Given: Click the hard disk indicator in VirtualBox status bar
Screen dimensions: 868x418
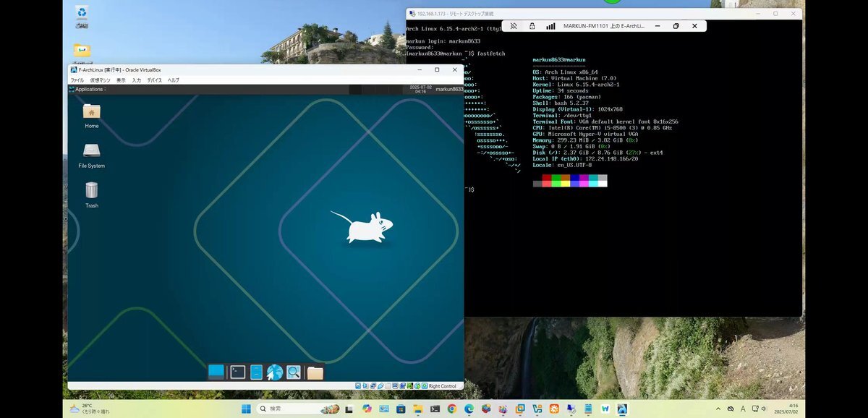Looking at the screenshot, I should click(x=358, y=386).
